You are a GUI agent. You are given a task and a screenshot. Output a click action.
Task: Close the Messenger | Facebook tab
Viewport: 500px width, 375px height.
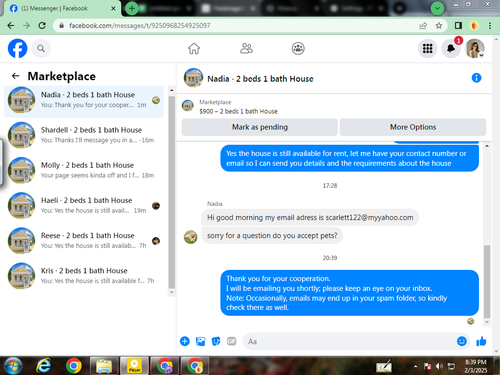click(113, 8)
